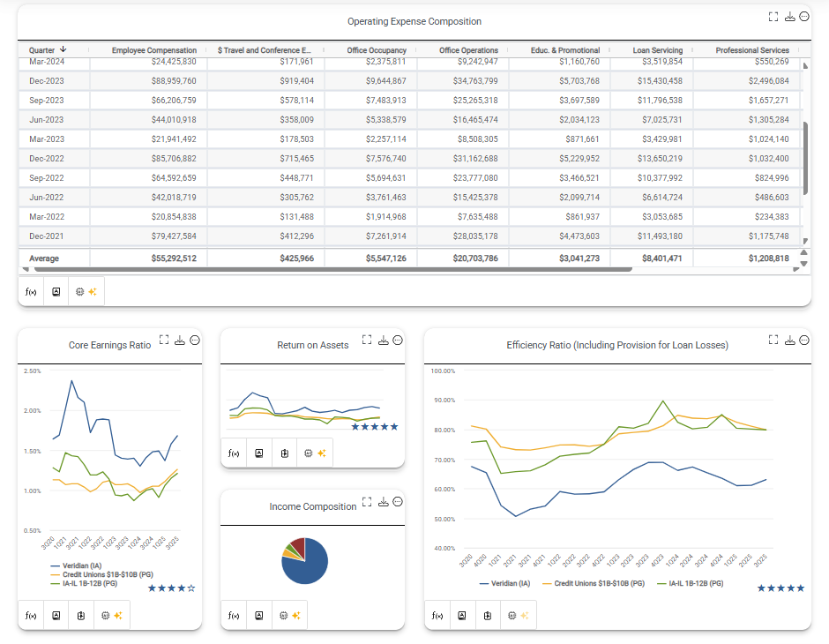Download the Operating Expense Composition table
This screenshot has height=644, width=829.
point(789,17)
